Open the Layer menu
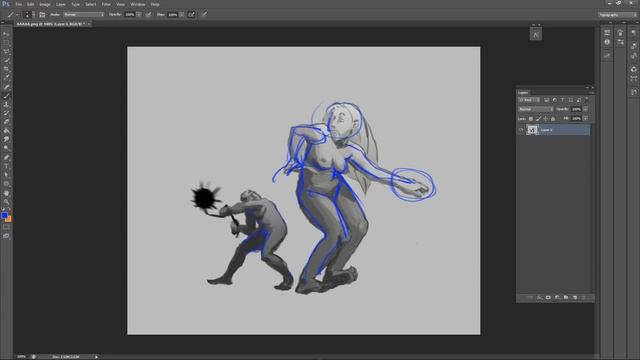Screen dimensions: 640x360 61,4
